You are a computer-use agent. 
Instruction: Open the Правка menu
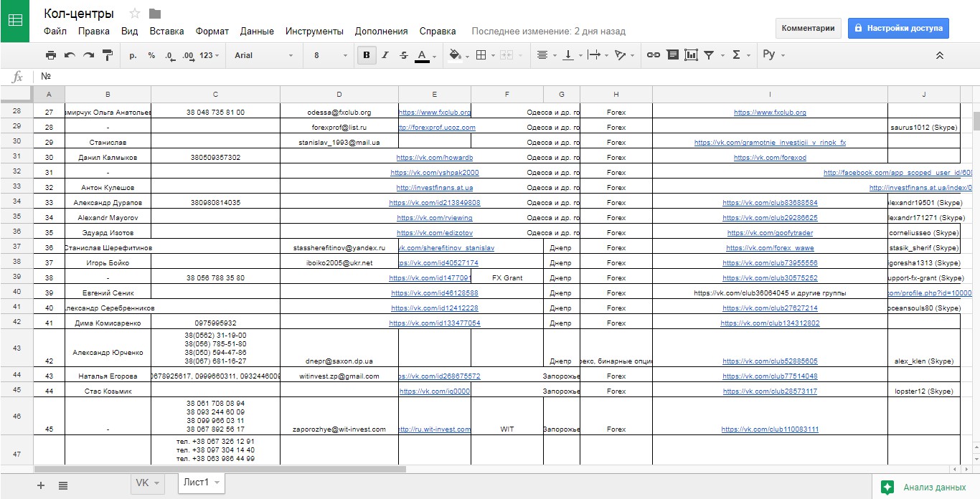pyautogui.click(x=94, y=32)
